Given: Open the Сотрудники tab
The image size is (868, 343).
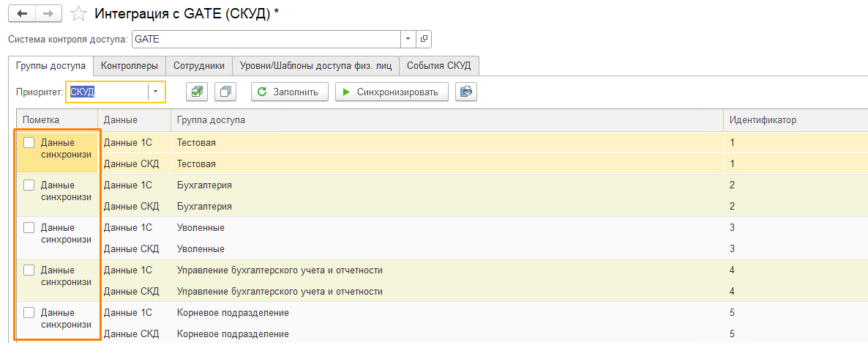Looking at the screenshot, I should pos(199,65).
